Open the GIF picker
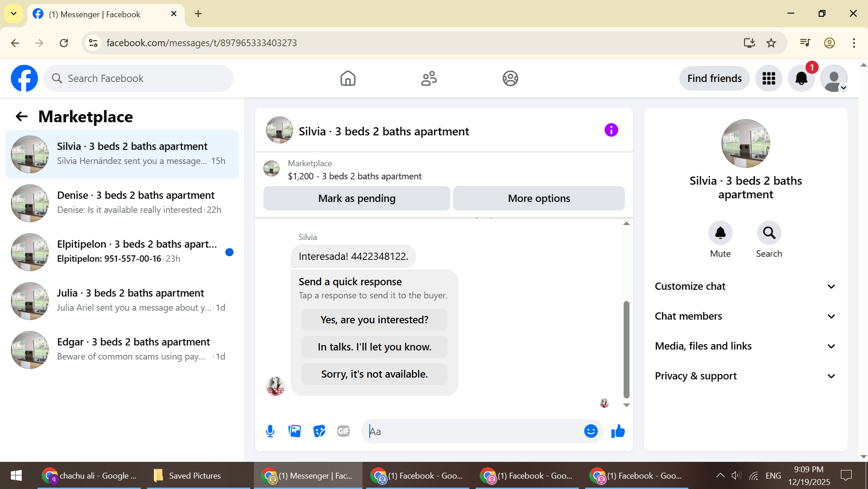 pos(343,431)
